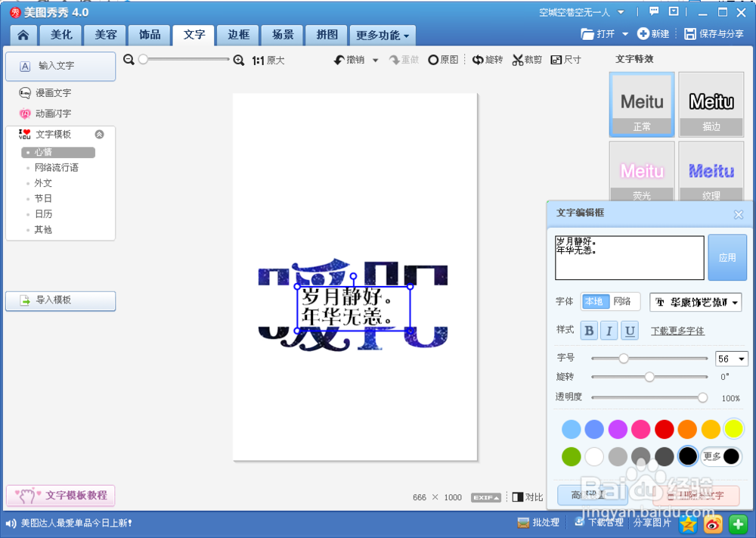Choose the 荧光 glow text effect
Image resolution: width=756 pixels, height=538 pixels.
[642, 171]
